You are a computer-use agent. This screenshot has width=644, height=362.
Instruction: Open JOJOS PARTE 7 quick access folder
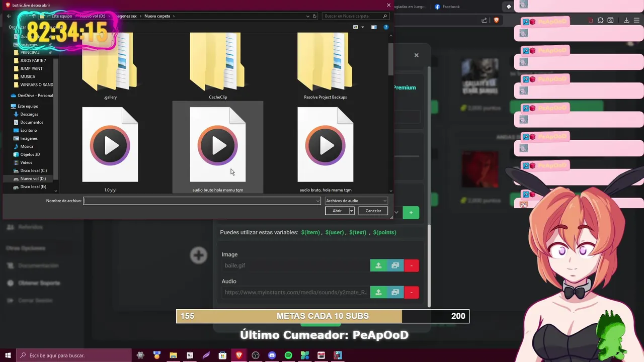point(33,60)
